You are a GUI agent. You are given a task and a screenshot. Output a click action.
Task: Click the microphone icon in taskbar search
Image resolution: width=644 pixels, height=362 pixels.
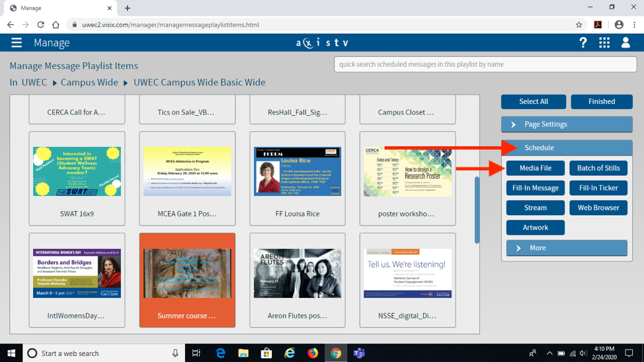click(x=175, y=353)
